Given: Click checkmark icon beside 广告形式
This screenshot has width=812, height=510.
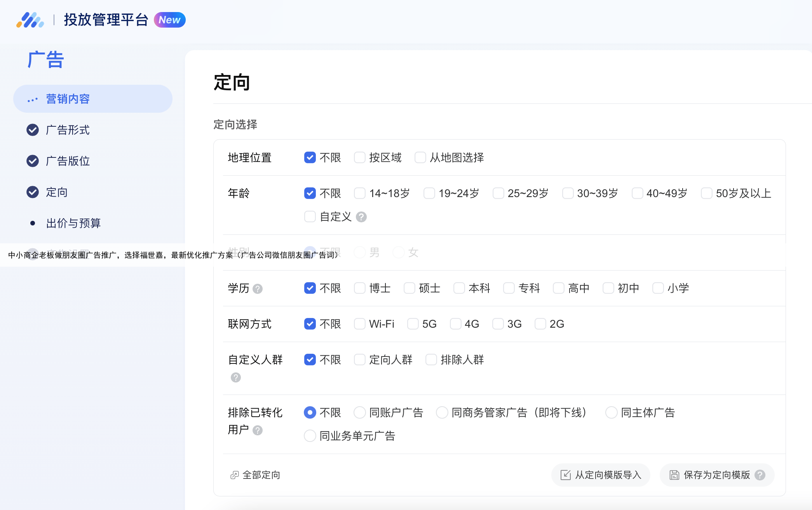Looking at the screenshot, I should click(x=33, y=130).
